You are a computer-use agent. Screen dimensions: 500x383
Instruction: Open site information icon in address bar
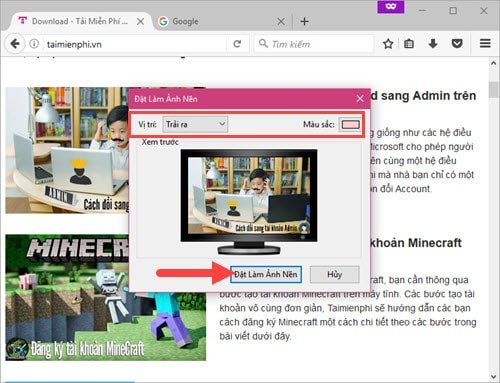point(34,44)
